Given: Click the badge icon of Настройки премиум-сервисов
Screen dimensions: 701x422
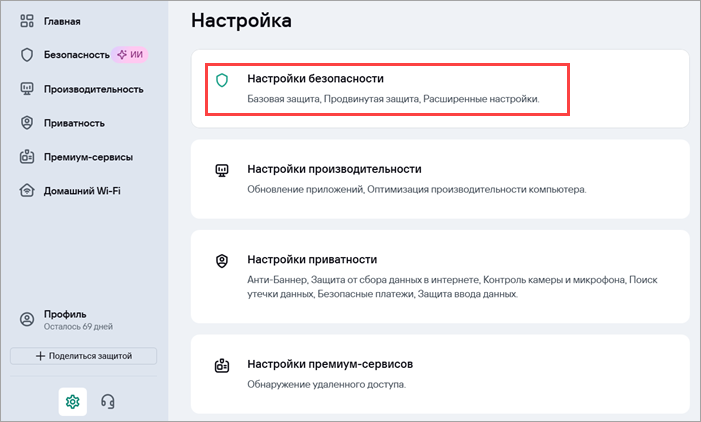Looking at the screenshot, I should pyautogui.click(x=222, y=366).
